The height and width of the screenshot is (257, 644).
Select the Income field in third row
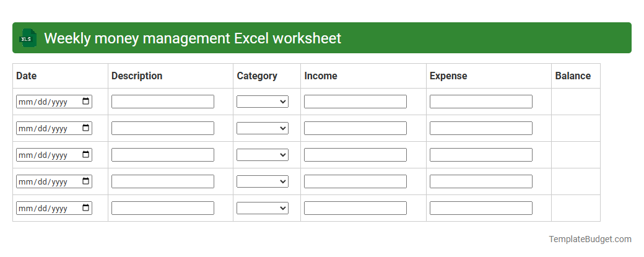[355, 155]
